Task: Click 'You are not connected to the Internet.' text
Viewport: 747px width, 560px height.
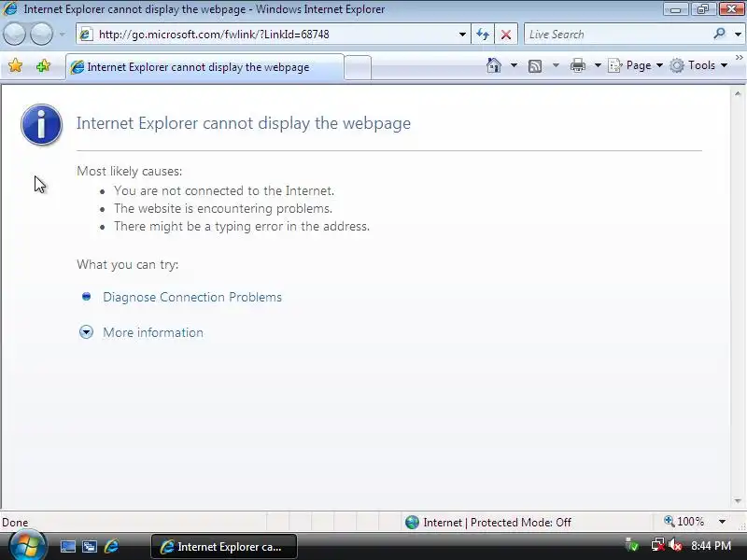Action: [x=224, y=190]
